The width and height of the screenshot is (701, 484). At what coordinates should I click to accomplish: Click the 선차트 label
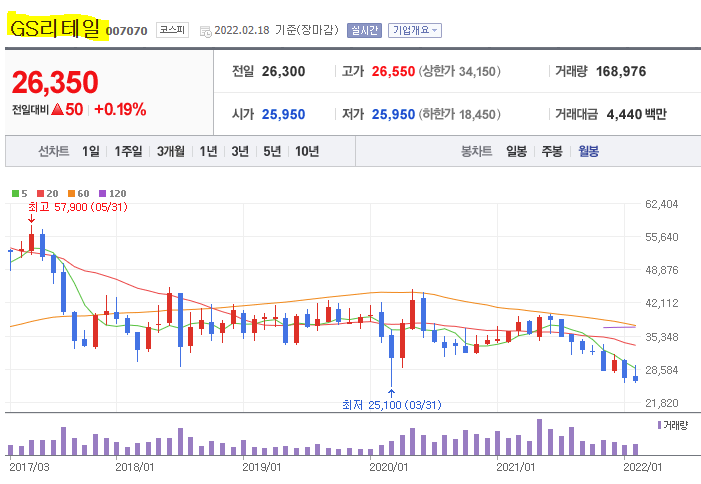pos(54,152)
